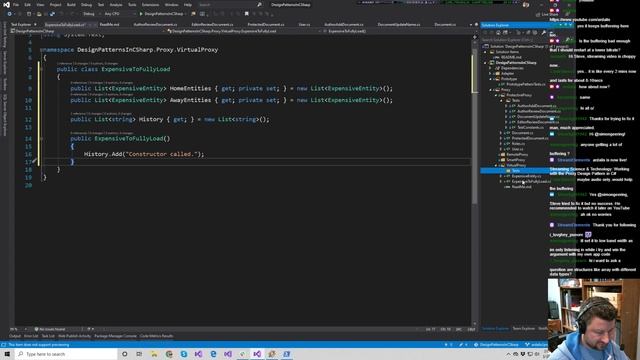Click the Windows taskbar search box
This screenshot has width=640, height=360.
tap(66, 354)
